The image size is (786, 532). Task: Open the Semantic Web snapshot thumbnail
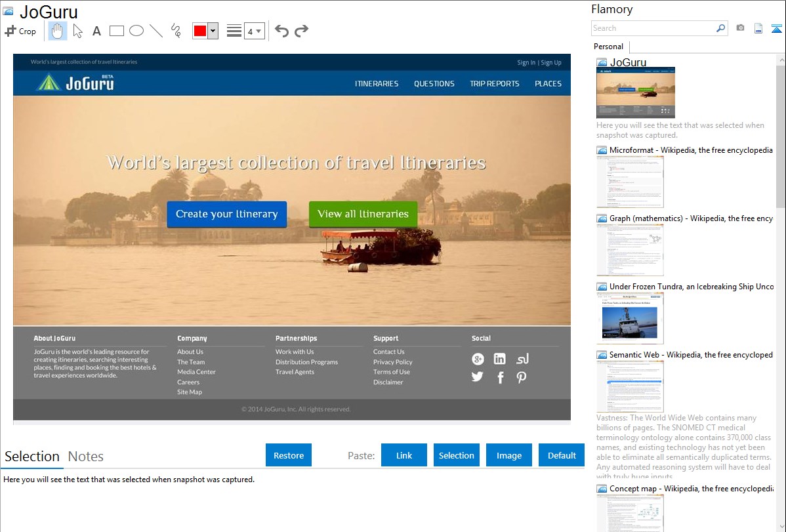630,386
